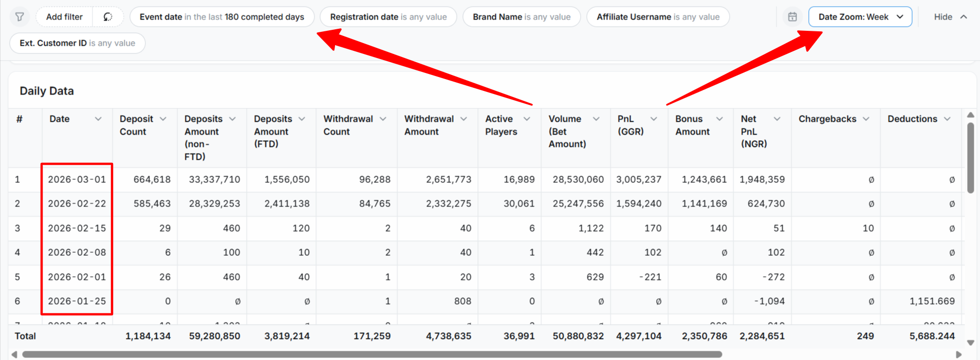
Task: Click the scroll right arrow
Action: [x=958, y=354]
